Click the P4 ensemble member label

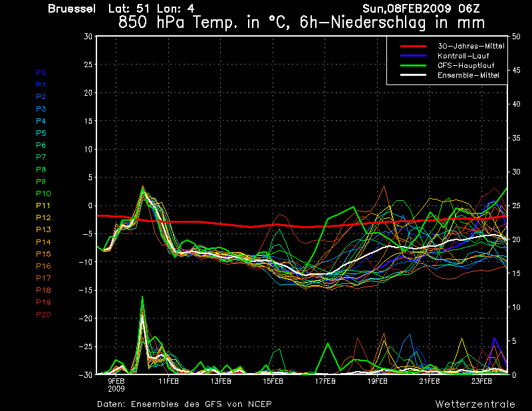click(x=41, y=121)
